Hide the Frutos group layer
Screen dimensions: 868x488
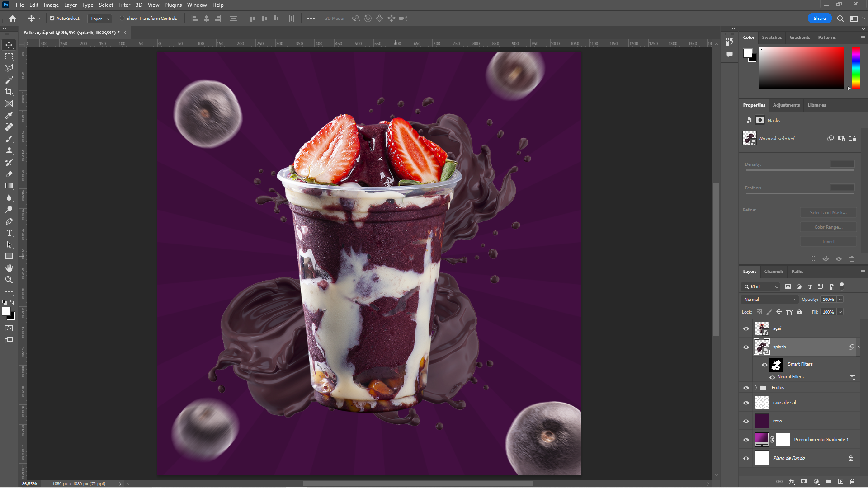point(746,387)
